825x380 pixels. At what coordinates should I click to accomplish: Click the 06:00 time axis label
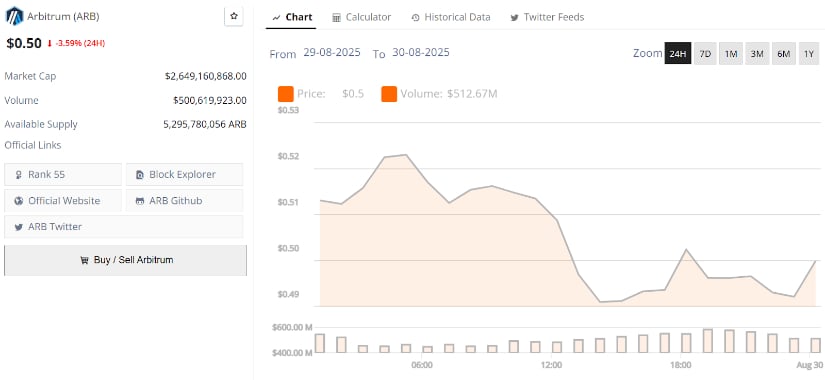(x=422, y=365)
